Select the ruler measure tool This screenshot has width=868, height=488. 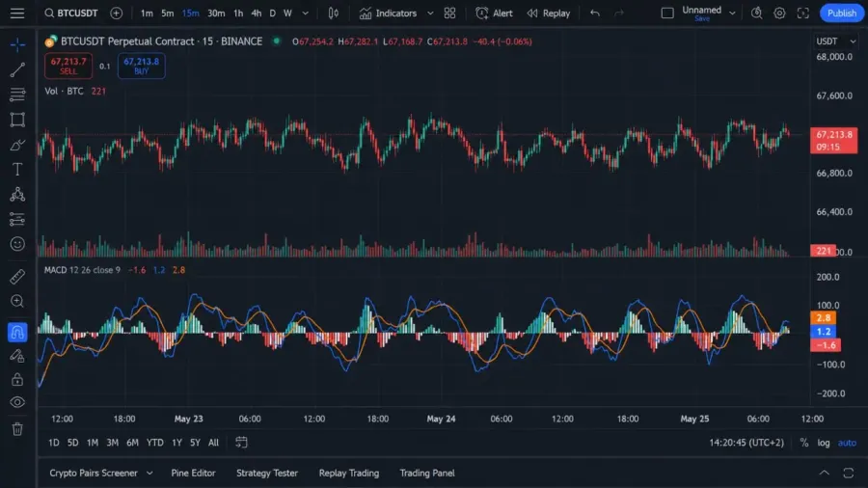17,276
